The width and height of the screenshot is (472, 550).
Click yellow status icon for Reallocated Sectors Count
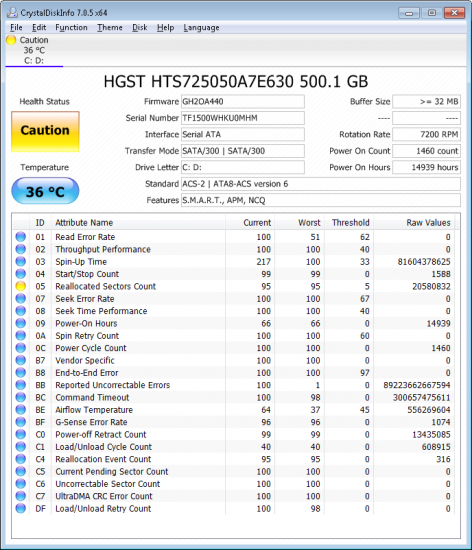21,286
